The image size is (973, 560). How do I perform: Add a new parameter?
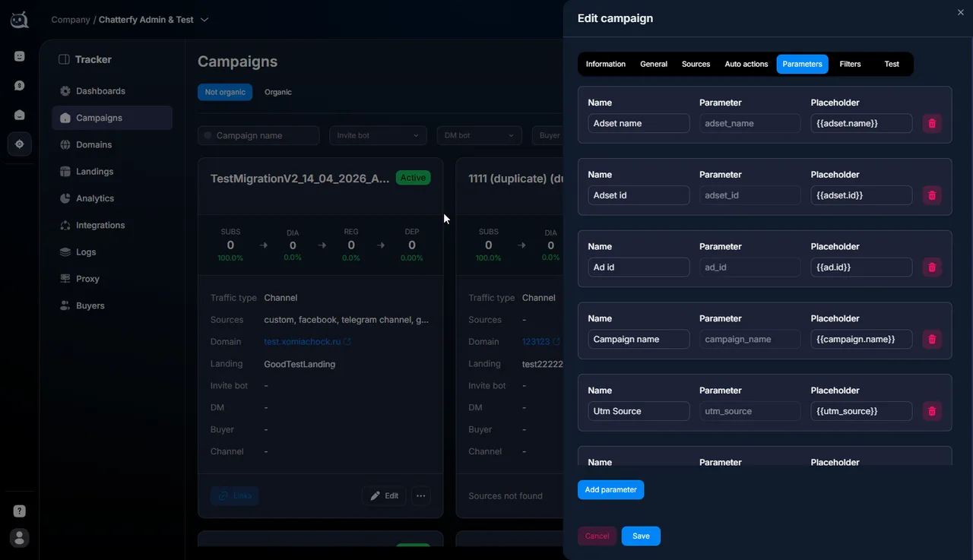click(x=610, y=489)
